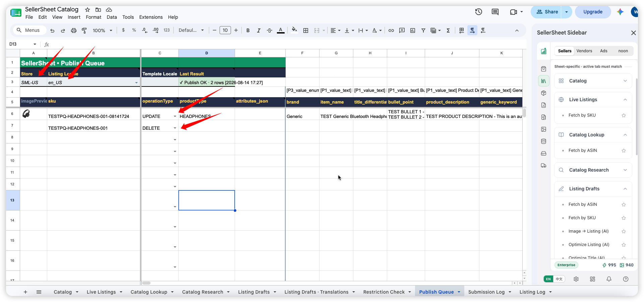Screen dimensions: 644x302
Task: Toggle bold formatting
Action: point(248,31)
